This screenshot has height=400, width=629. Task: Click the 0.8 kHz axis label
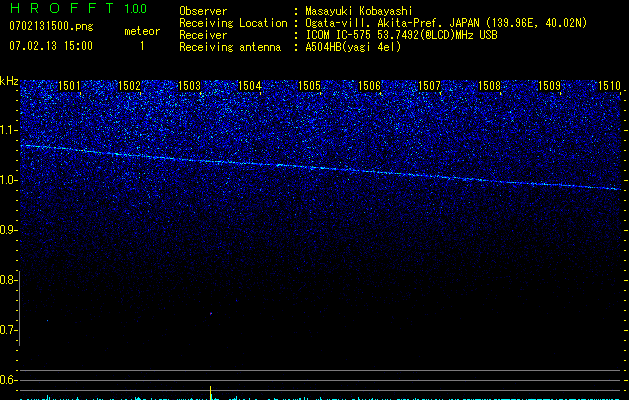(8, 280)
